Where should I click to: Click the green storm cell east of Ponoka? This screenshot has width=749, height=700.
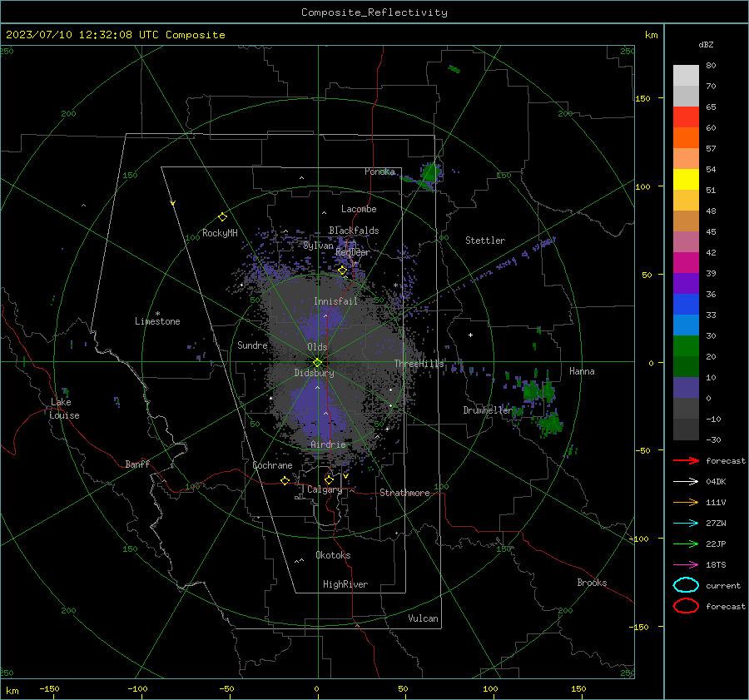tap(430, 172)
